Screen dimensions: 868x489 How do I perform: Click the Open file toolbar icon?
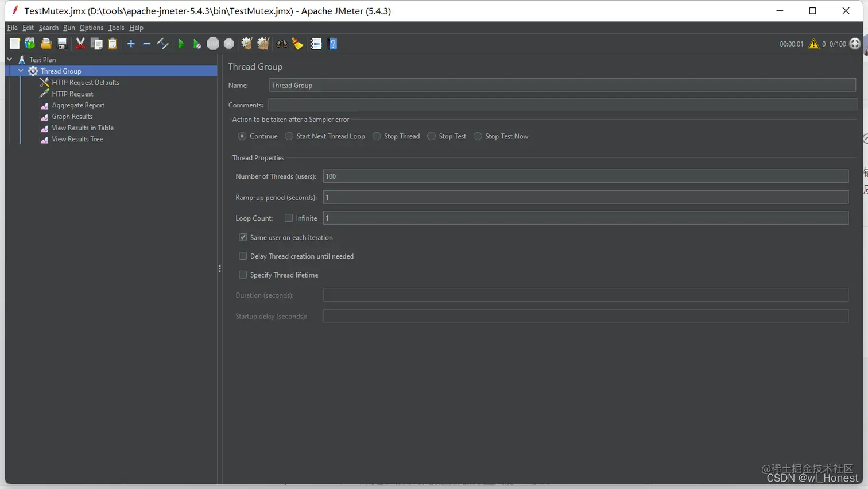[46, 44]
